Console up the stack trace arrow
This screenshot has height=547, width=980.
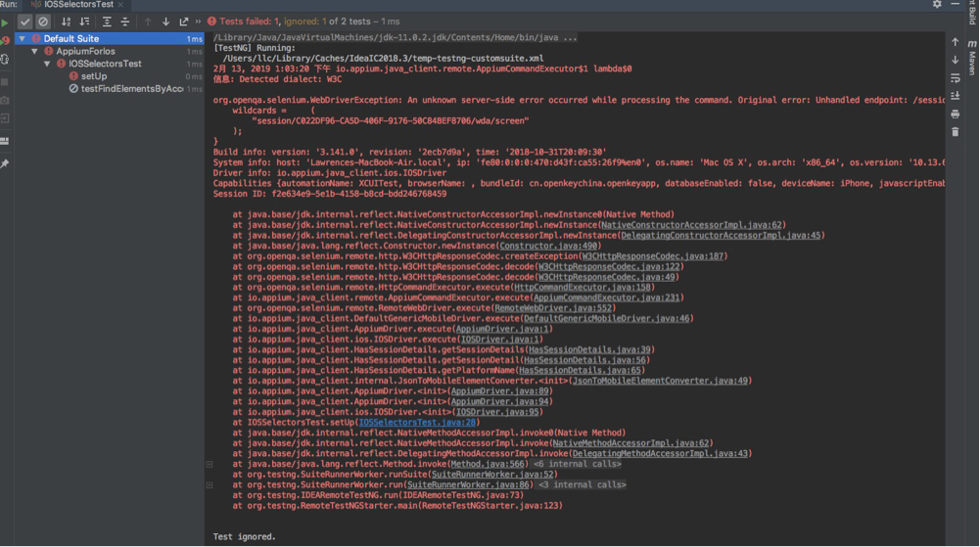click(x=955, y=42)
